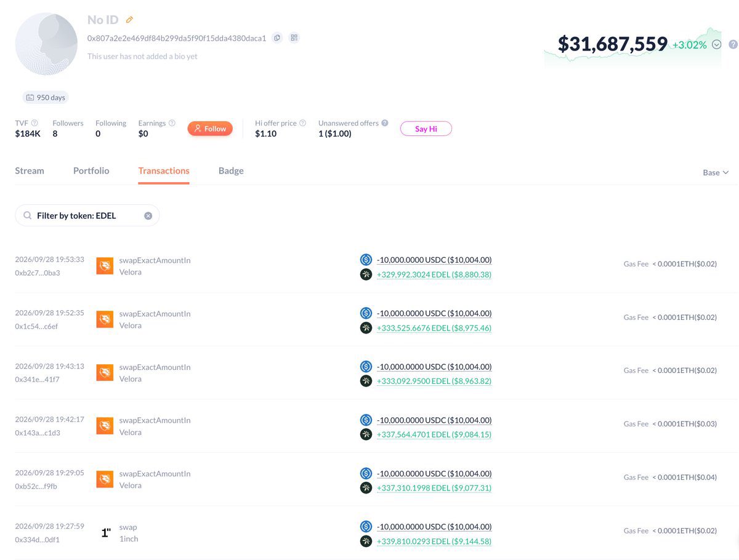Click the USDC icon in 19:42:17 transaction

[366, 420]
